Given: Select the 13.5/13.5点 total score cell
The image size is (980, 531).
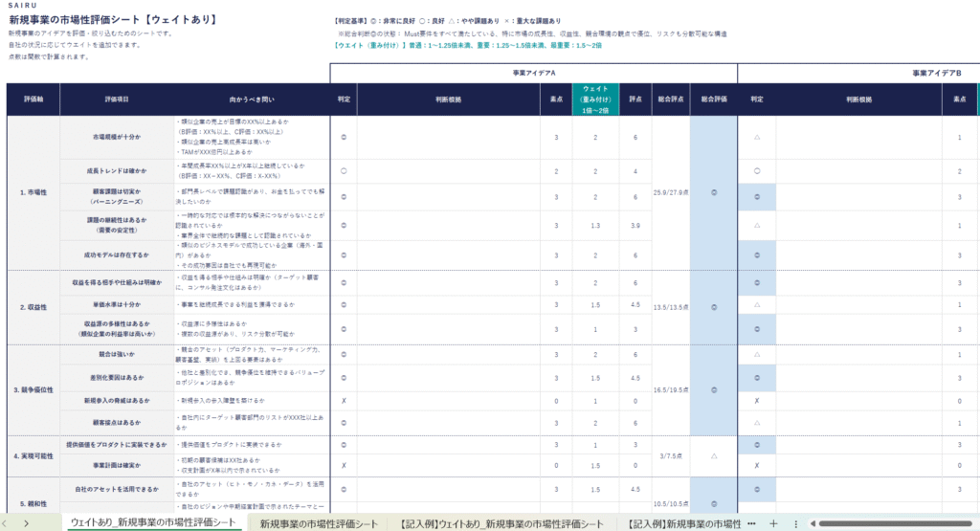Looking at the screenshot, I should point(670,308).
